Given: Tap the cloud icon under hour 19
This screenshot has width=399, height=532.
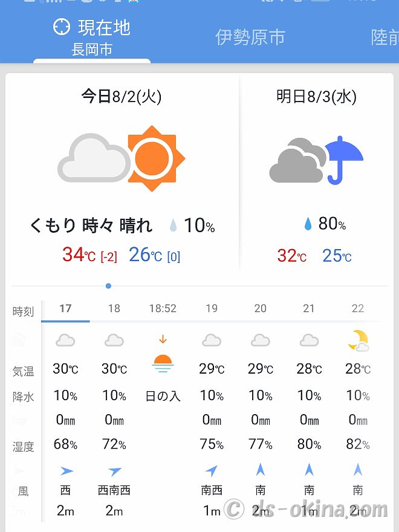Looking at the screenshot, I should tap(212, 340).
